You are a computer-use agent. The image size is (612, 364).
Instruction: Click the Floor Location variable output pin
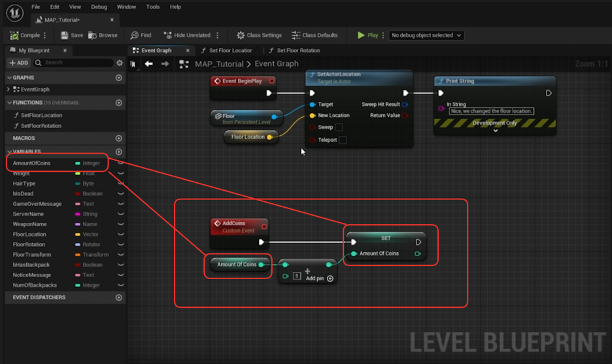tap(269, 137)
